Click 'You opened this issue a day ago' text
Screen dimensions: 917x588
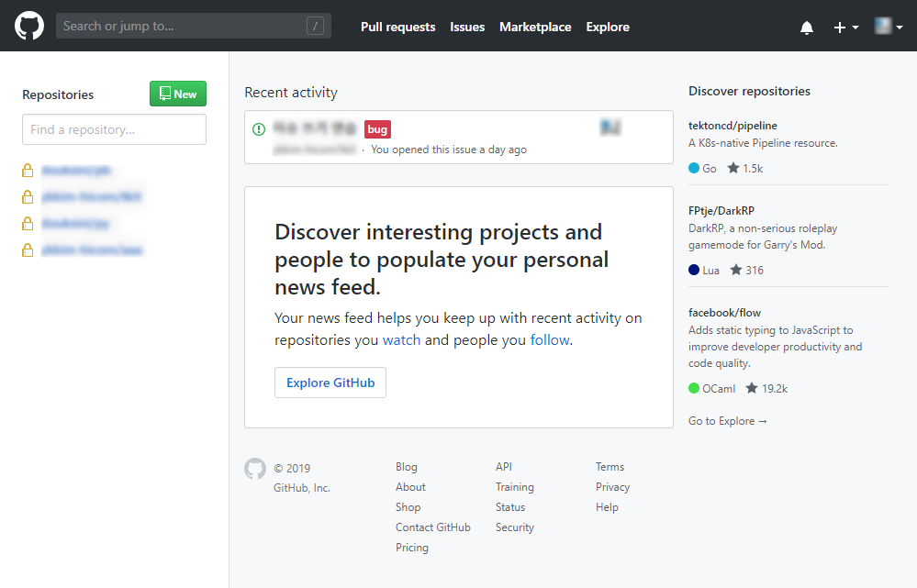(449, 150)
